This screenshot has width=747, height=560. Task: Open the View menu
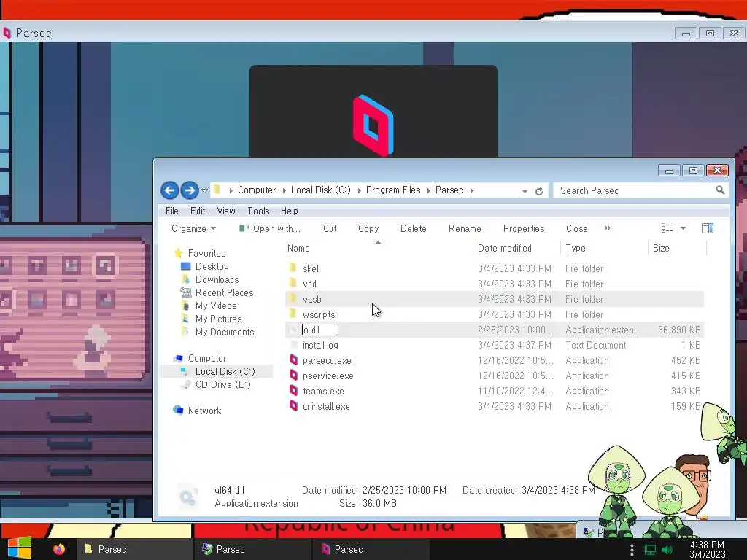[226, 211]
